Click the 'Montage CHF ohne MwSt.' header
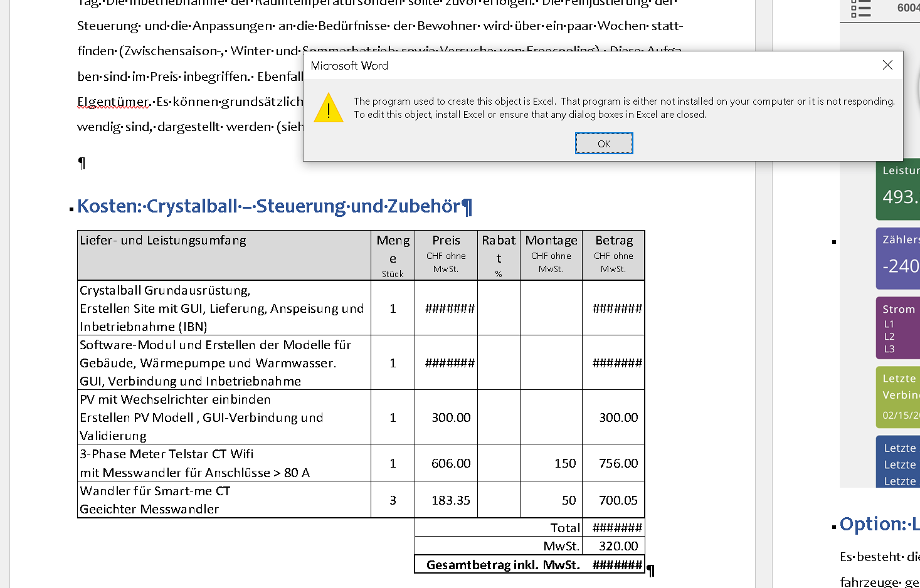The image size is (920, 588). (551, 255)
